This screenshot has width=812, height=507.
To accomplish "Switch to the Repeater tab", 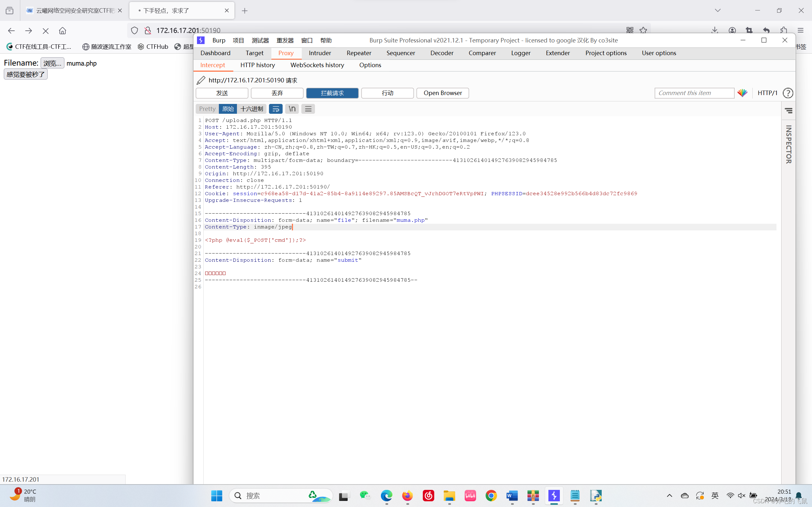I will [359, 53].
